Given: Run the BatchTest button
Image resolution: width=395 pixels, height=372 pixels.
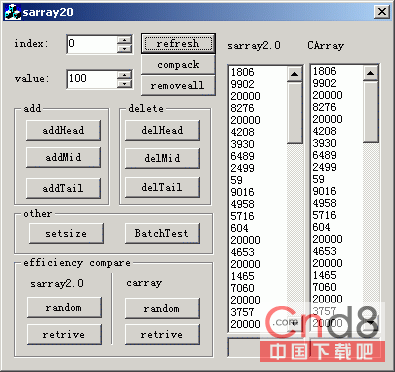Looking at the screenshot, I should (162, 233).
